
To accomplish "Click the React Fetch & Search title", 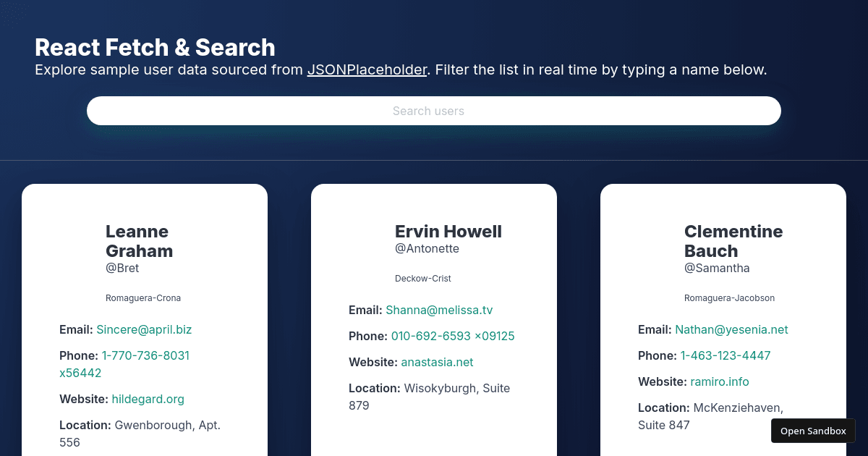I will click(x=155, y=47).
